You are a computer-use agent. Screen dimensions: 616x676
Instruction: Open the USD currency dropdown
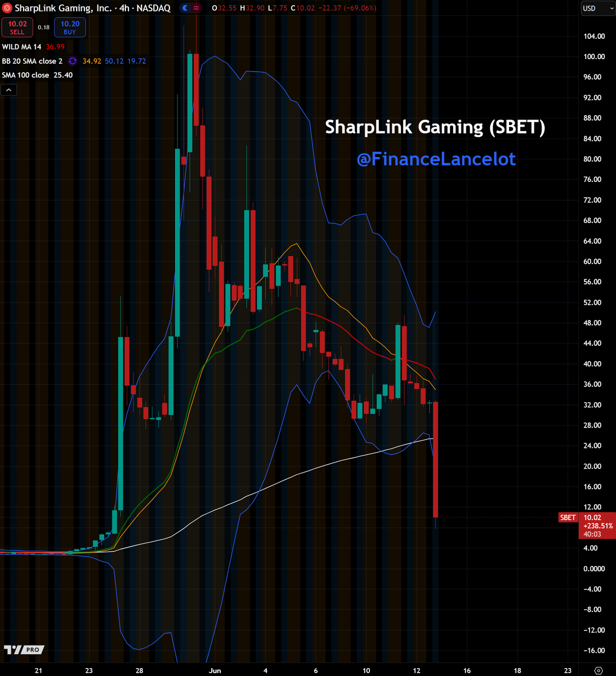598,8
